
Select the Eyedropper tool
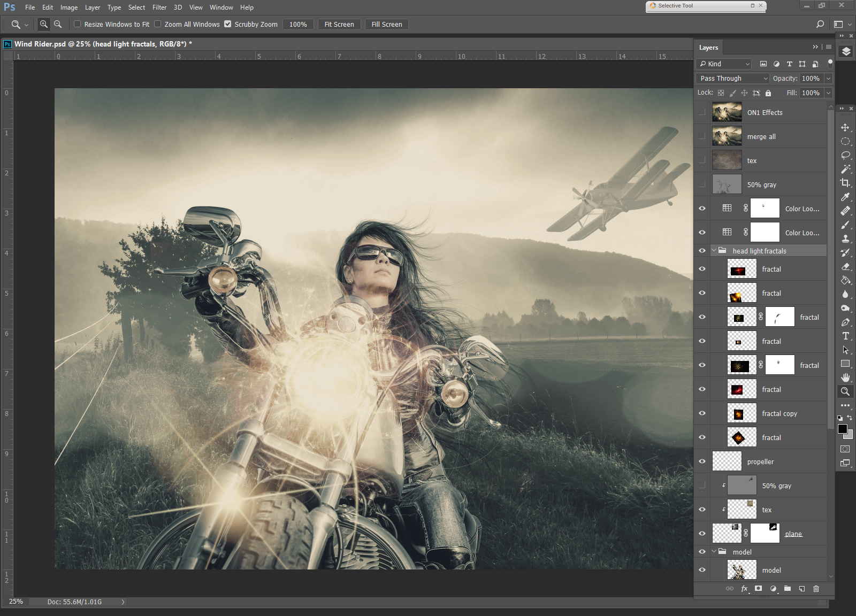pos(845,197)
